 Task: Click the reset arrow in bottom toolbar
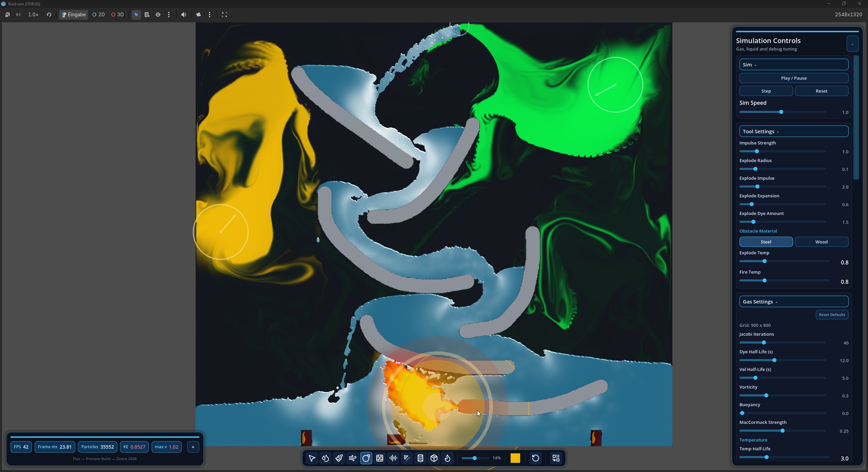(536, 458)
